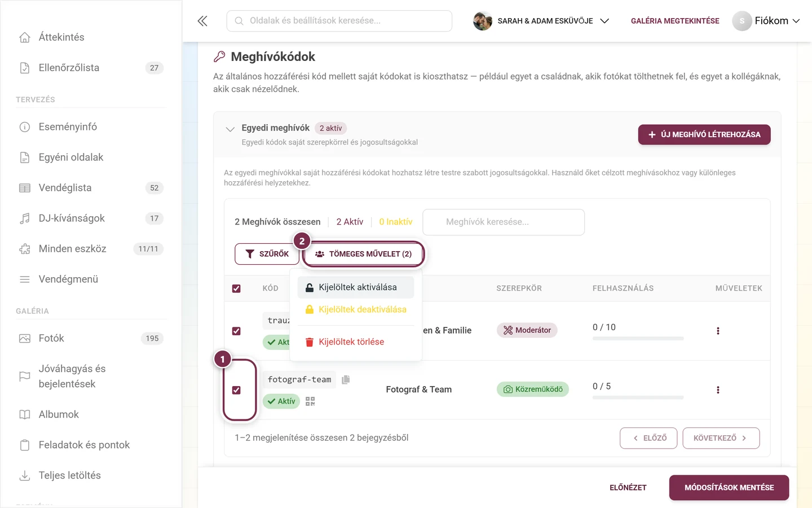Screen dimensions: 812x508
Task: Click the flag icon beside Jóváhagyás és bejelentések
Action: (x=25, y=376)
